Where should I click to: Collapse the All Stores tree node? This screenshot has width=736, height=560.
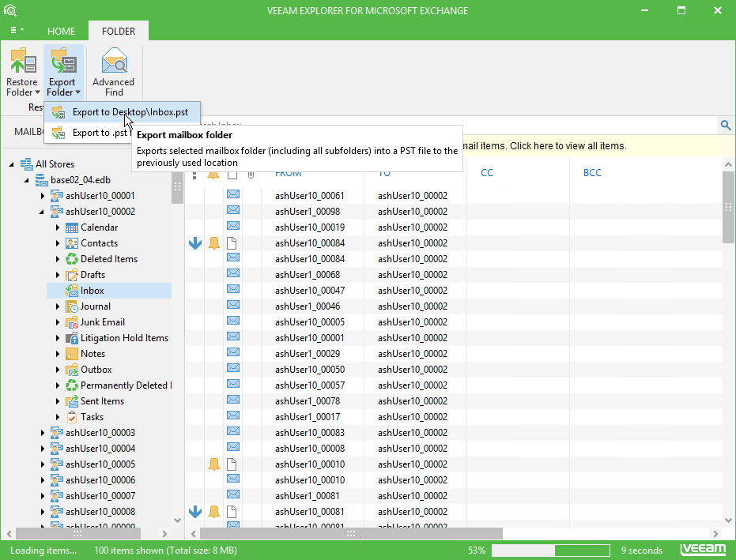point(11,164)
